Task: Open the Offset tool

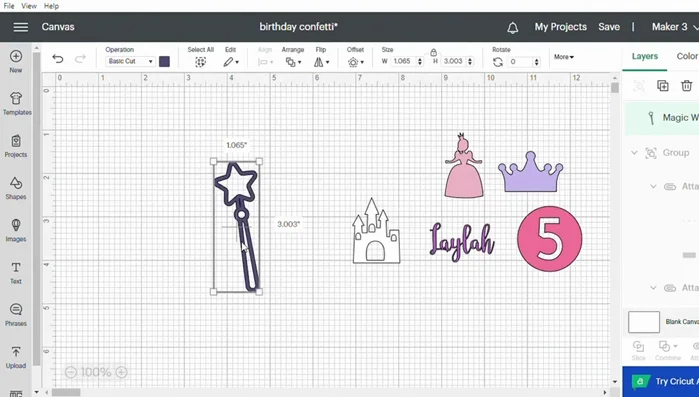Action: click(355, 62)
